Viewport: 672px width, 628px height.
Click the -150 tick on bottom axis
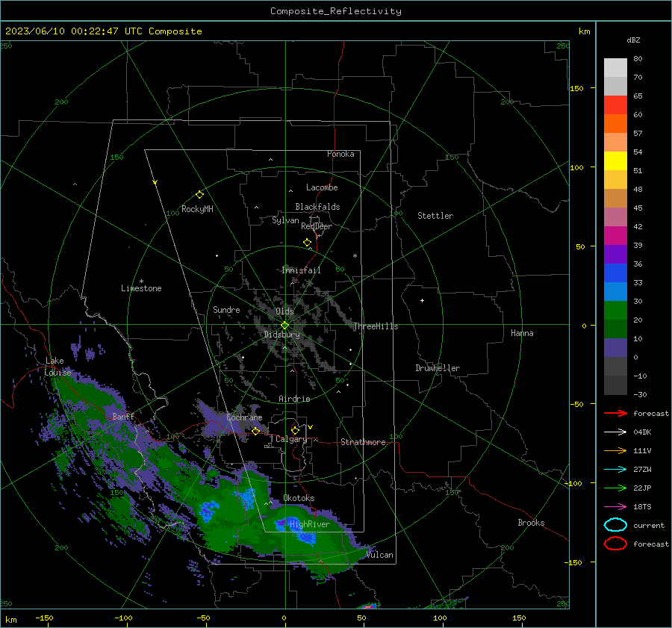point(44,618)
